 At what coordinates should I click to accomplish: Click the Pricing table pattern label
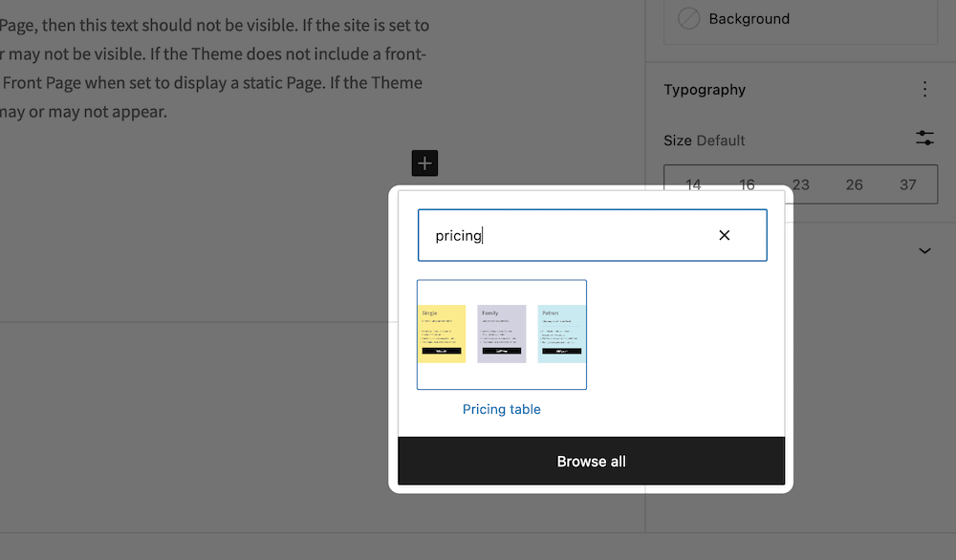(502, 409)
